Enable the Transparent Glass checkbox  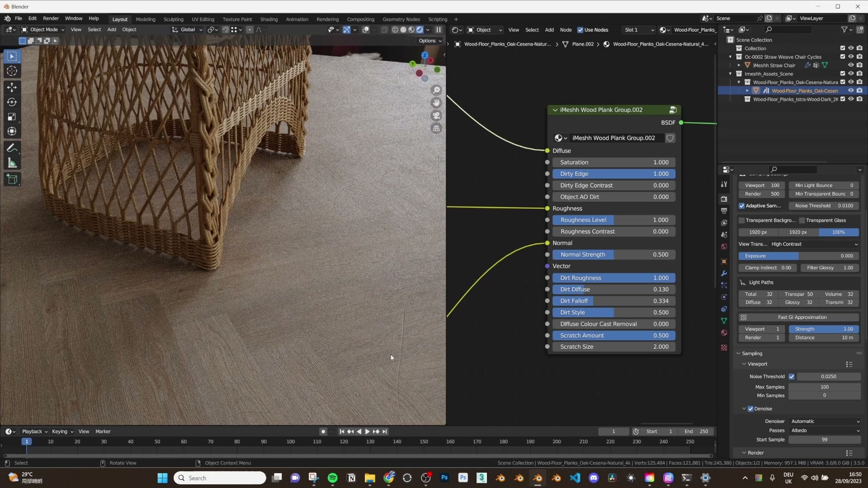[x=802, y=221]
